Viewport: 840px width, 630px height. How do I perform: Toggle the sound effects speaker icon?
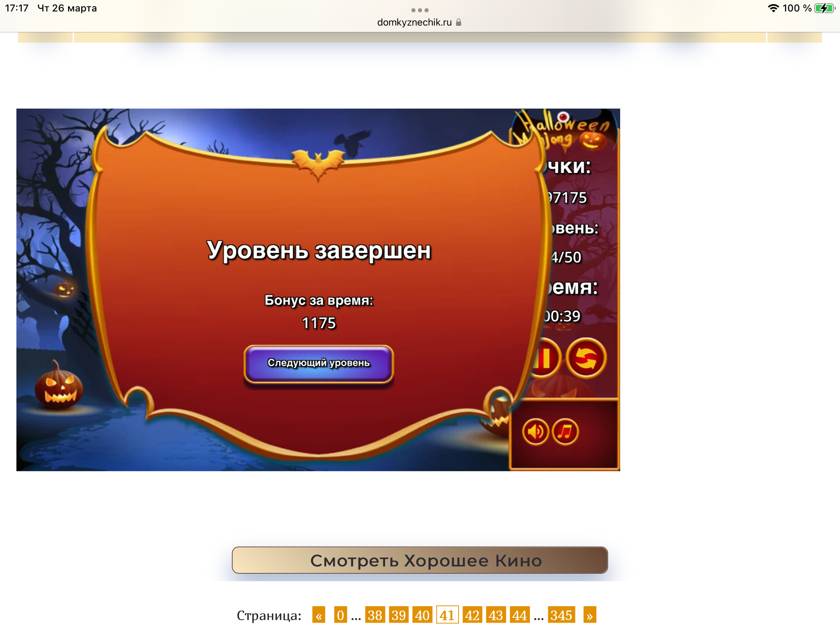click(535, 431)
